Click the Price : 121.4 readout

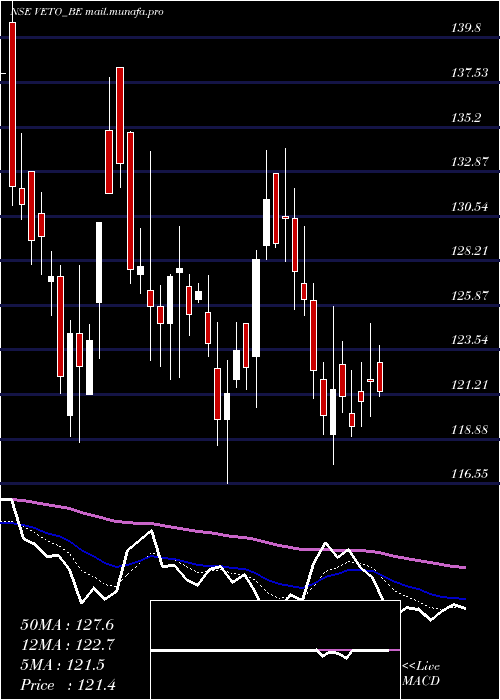click(x=68, y=685)
